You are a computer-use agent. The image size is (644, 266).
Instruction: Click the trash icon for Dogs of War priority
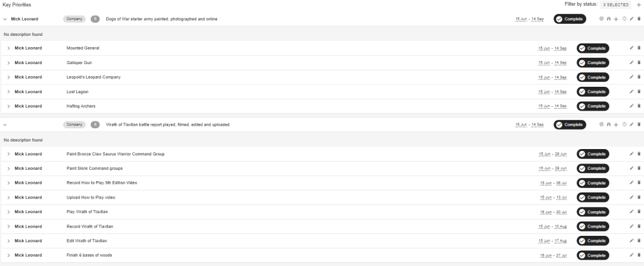tap(639, 19)
